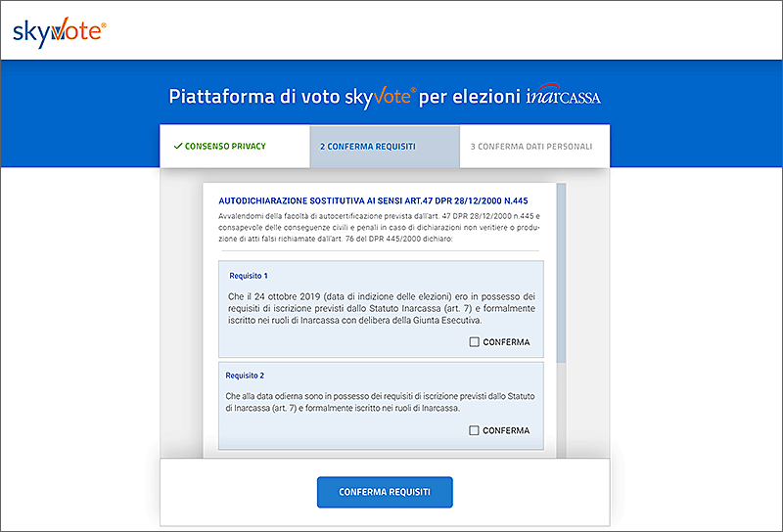Viewport: 783px width, 532px height.
Task: Select the "Requisito 1" title
Action: [249, 276]
